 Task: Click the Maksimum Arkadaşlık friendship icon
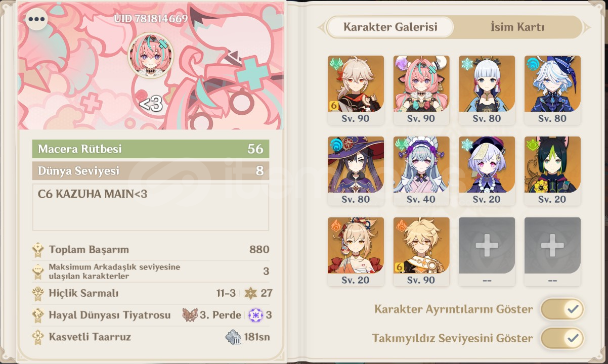click(x=38, y=271)
